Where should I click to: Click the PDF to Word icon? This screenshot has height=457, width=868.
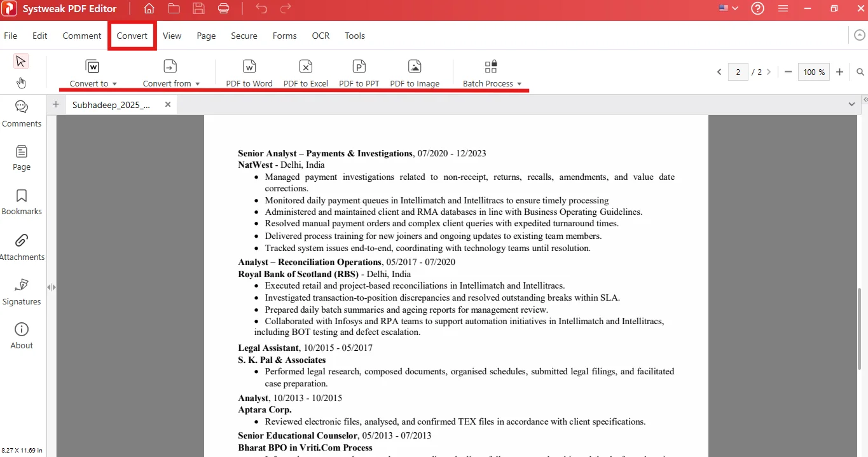pyautogui.click(x=249, y=67)
